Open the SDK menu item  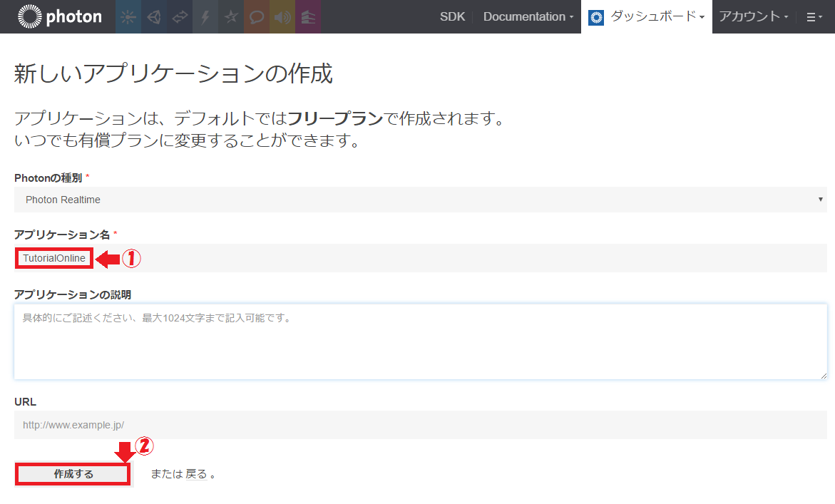point(452,16)
